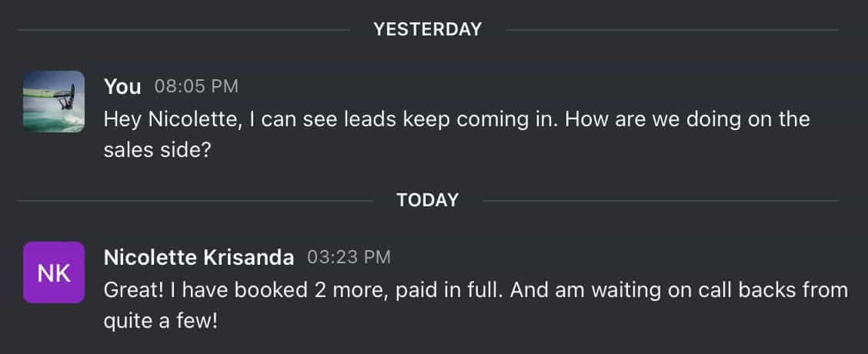This screenshot has height=354, width=868.
Task: Click the message starting "Hey Nicolette"
Action: click(456, 134)
